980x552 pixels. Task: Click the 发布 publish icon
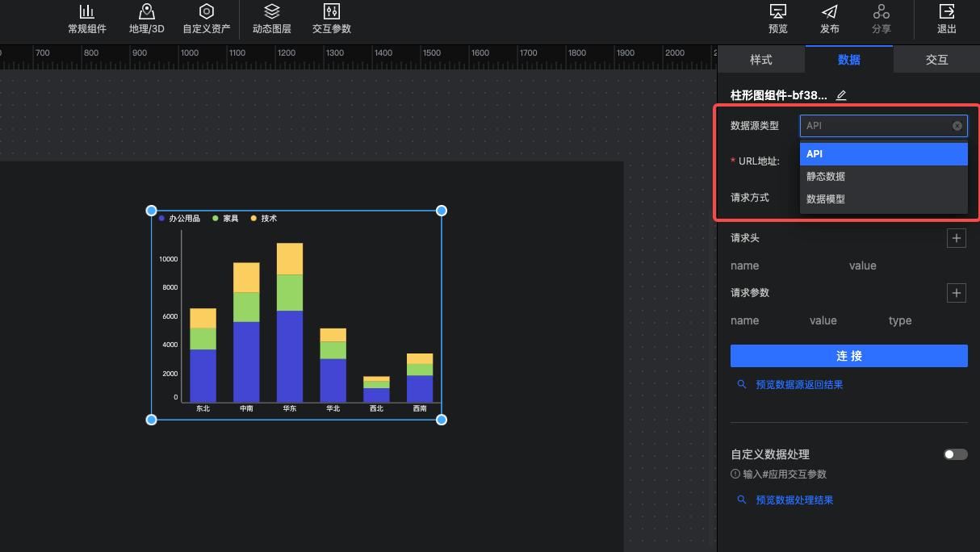[x=830, y=11]
